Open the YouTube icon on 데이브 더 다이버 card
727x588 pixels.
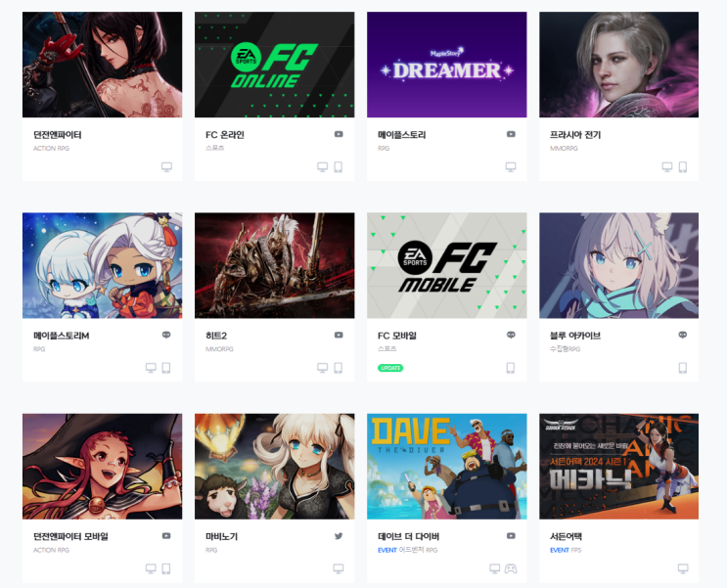coord(511,536)
